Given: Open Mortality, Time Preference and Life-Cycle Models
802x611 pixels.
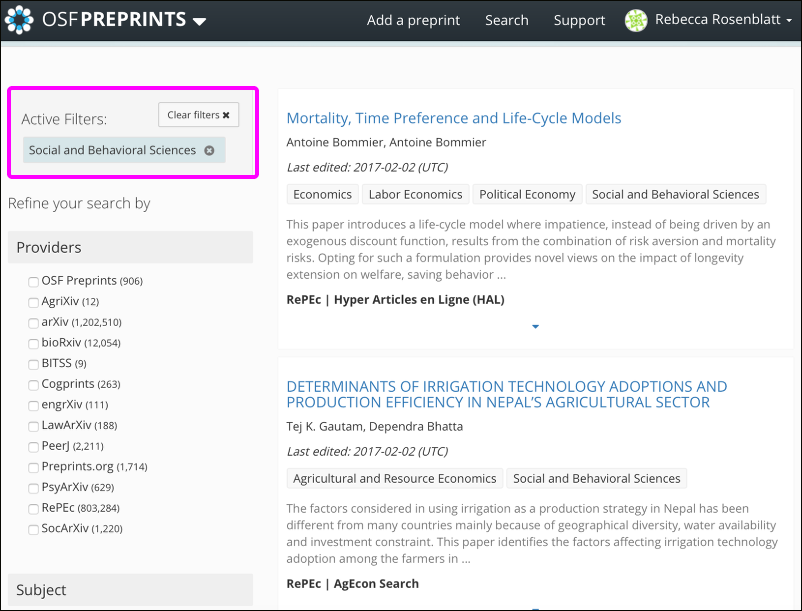Looking at the screenshot, I should tap(454, 118).
